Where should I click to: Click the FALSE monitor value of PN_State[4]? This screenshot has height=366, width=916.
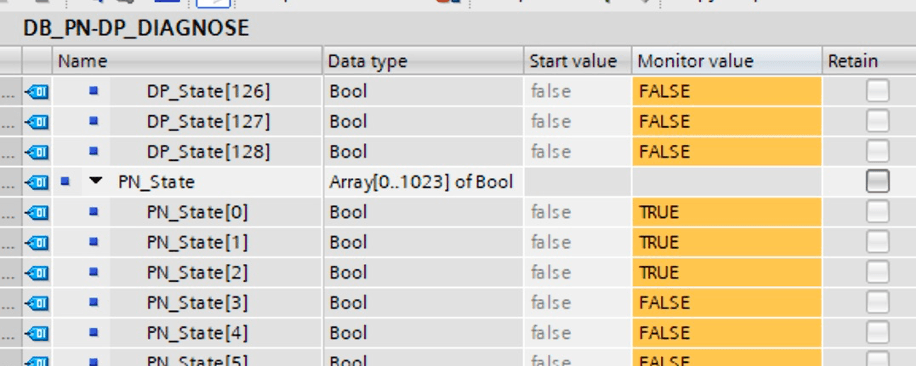pos(727,334)
